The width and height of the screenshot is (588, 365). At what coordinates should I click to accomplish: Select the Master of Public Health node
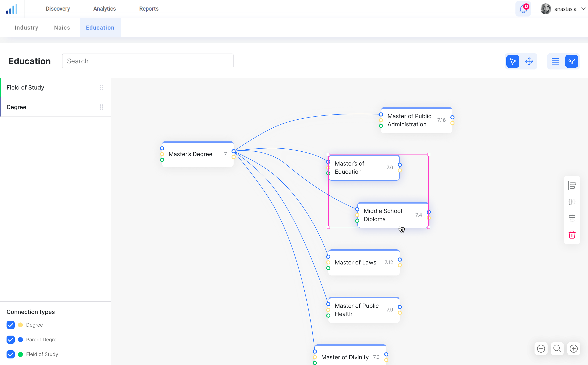coord(364,310)
